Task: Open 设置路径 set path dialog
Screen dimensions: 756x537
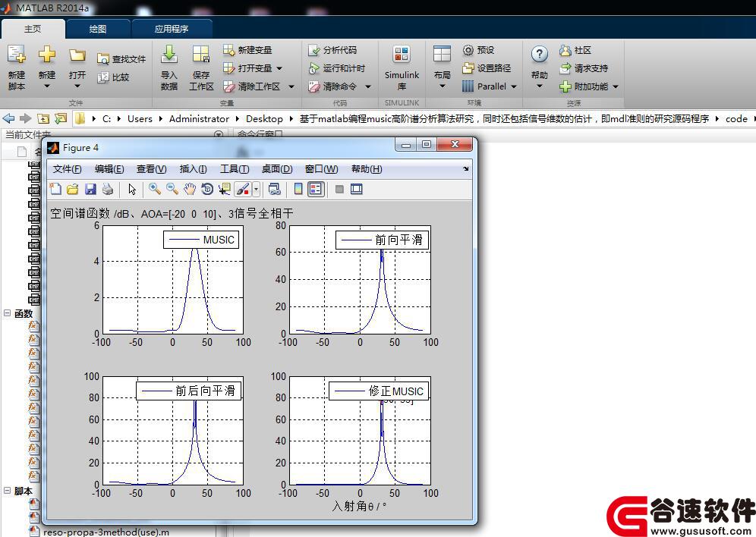Action: (486, 68)
